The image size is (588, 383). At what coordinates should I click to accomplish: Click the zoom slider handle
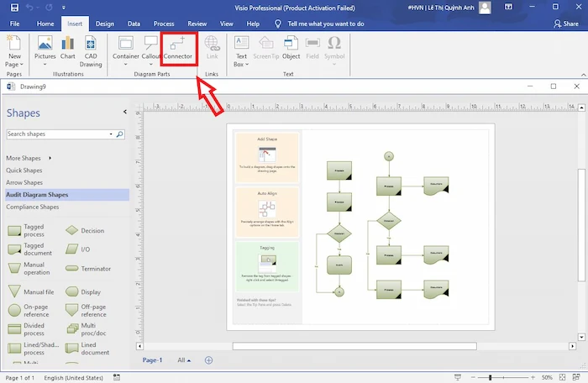tap(490, 377)
